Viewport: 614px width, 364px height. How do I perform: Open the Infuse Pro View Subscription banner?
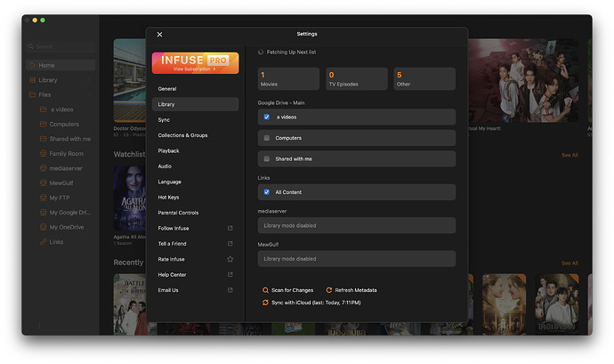coord(195,63)
